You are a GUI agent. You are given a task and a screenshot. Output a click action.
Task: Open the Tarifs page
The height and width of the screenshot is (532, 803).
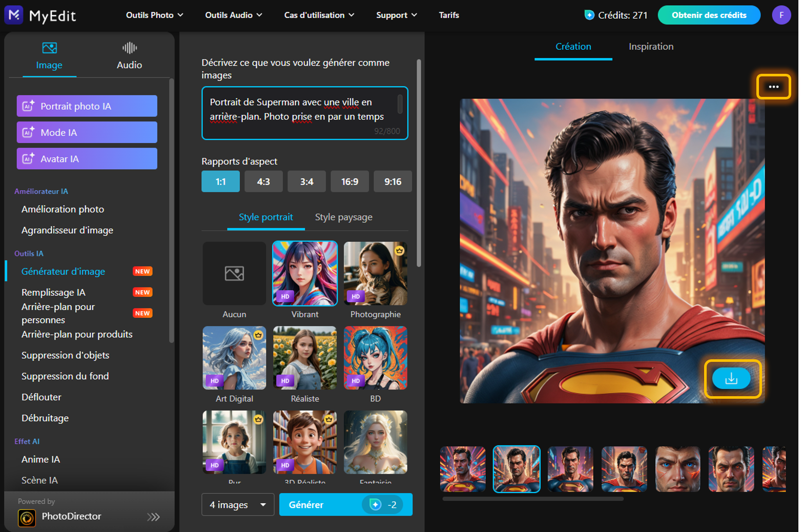tap(449, 15)
